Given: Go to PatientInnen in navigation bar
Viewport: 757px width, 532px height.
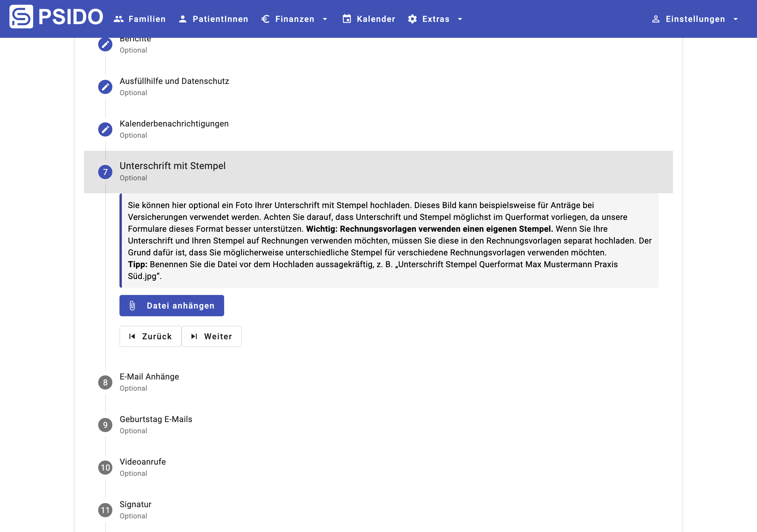Looking at the screenshot, I should pyautogui.click(x=213, y=19).
